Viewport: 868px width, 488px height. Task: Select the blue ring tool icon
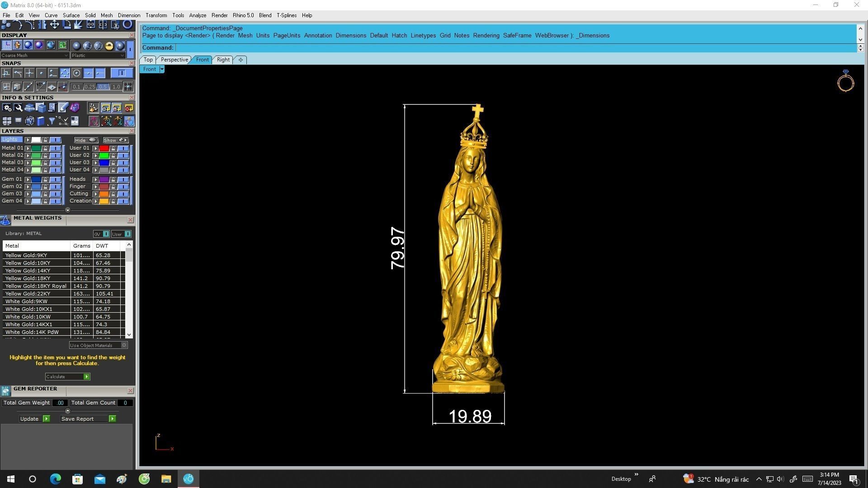(x=127, y=24)
